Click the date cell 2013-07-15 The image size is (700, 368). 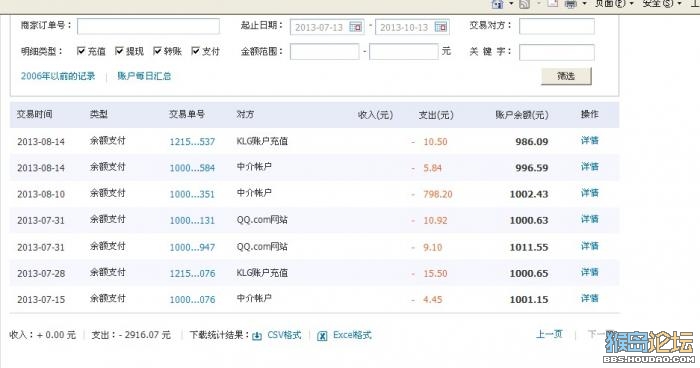[41, 300]
